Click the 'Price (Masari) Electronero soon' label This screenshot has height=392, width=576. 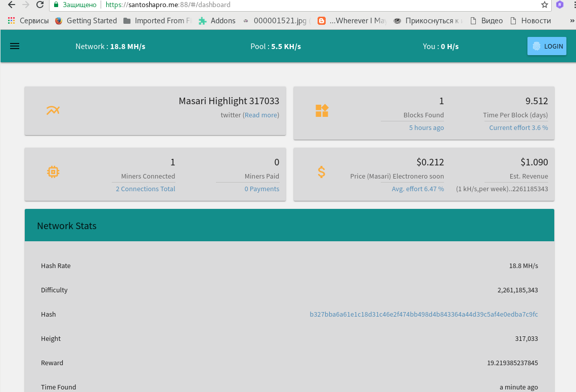pos(397,177)
